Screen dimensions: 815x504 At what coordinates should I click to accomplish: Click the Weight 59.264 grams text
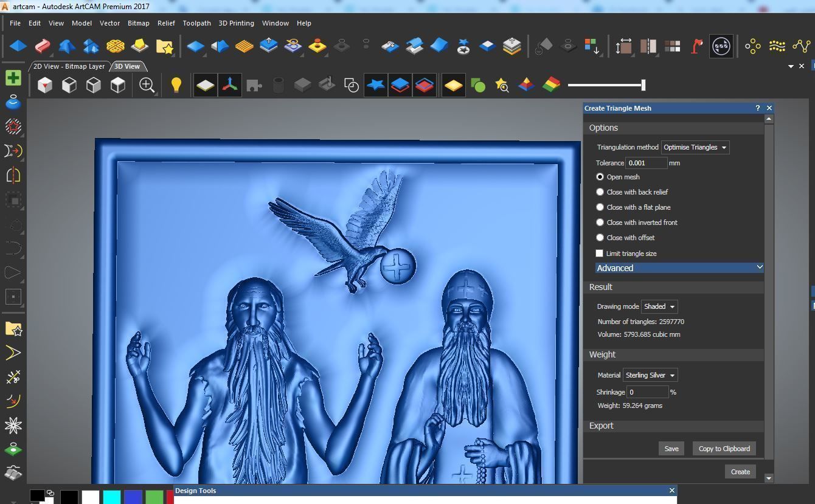pyautogui.click(x=630, y=406)
